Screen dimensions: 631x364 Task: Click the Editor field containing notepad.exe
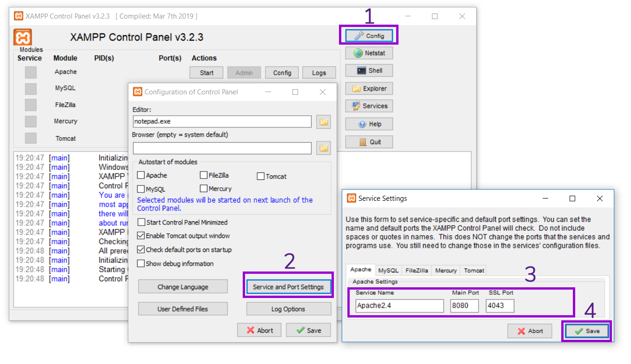tap(222, 122)
